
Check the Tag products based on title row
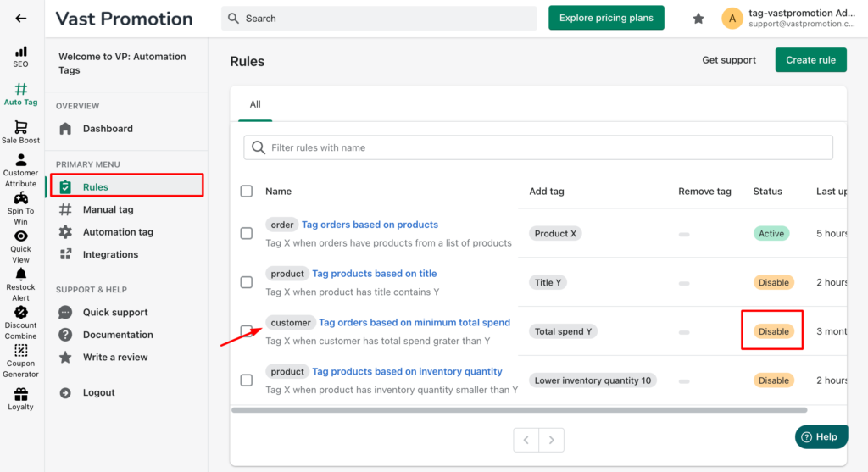pyautogui.click(x=247, y=282)
